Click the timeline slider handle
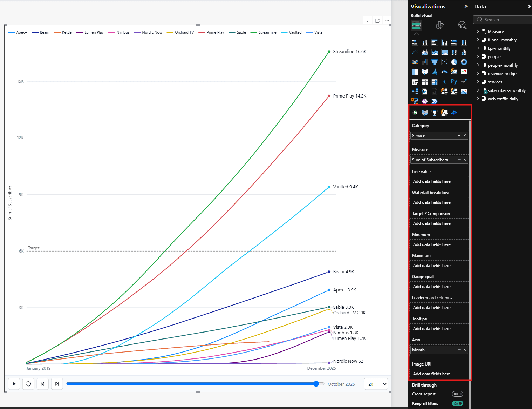Image resolution: width=532 pixels, height=409 pixels. (316, 384)
